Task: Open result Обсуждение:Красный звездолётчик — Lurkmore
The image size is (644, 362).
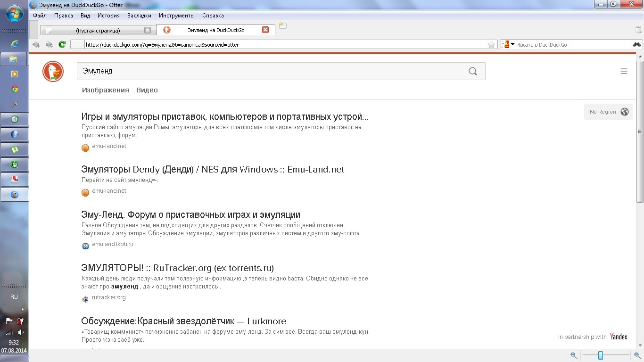Action: 183,321
